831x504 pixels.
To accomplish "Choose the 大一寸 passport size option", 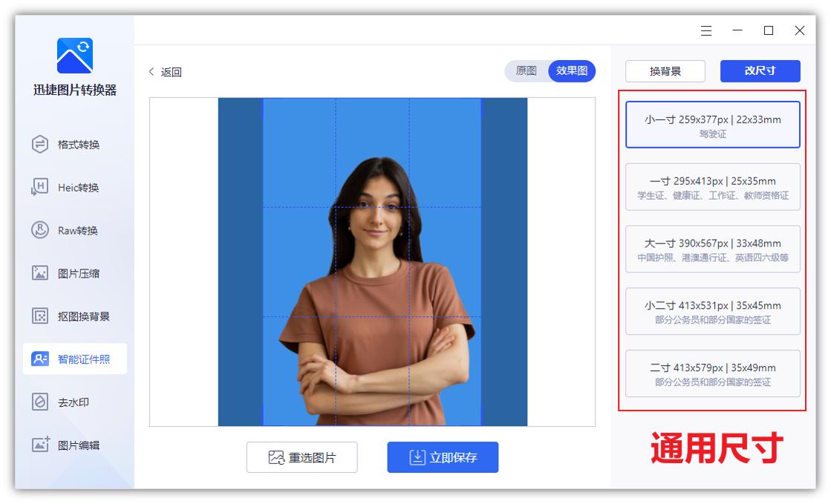I will pyautogui.click(x=711, y=249).
